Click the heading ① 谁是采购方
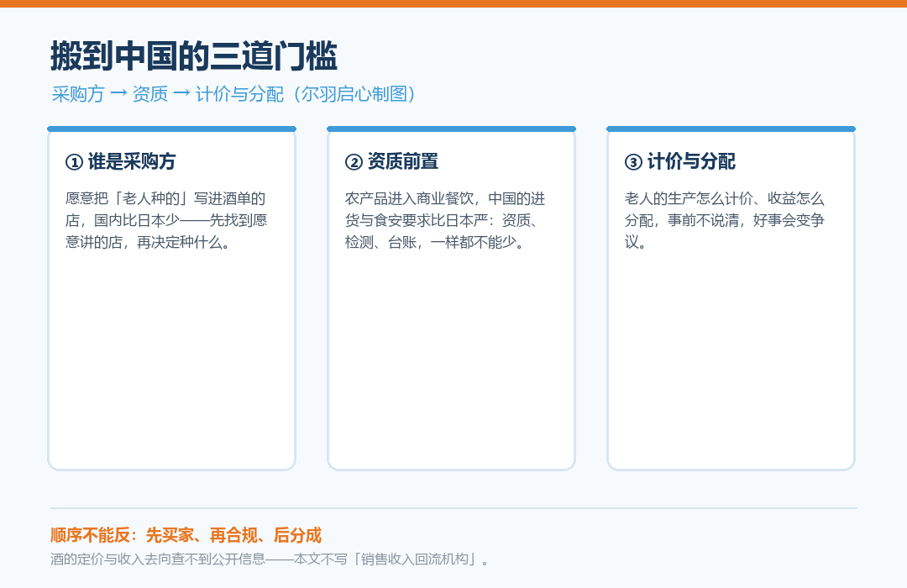Image resolution: width=907 pixels, height=588 pixels. [120, 161]
